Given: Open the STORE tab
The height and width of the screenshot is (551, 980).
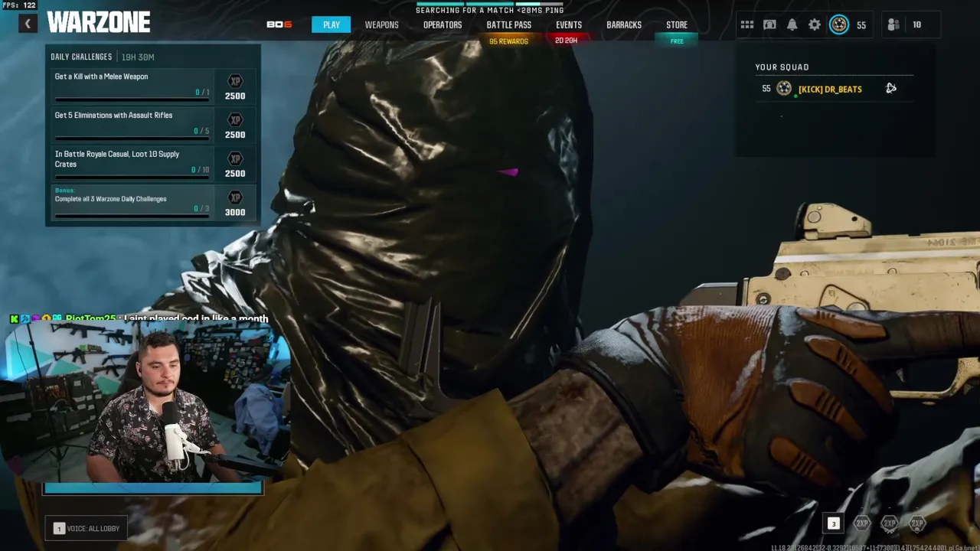Looking at the screenshot, I should tap(677, 24).
